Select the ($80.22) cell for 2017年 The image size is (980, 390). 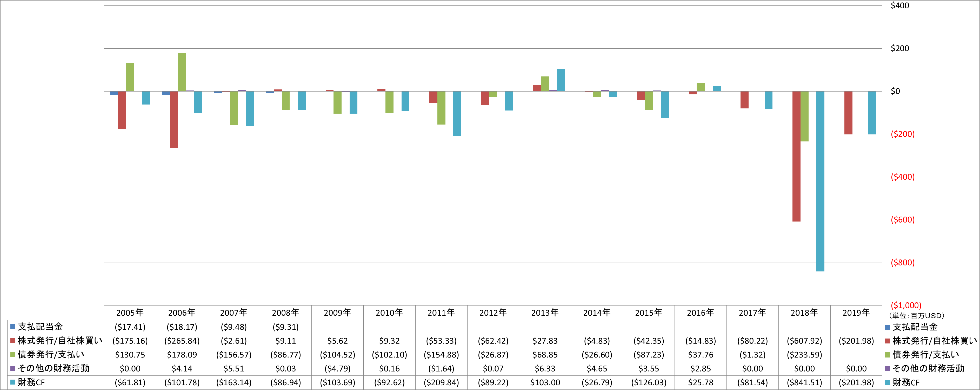(752, 341)
